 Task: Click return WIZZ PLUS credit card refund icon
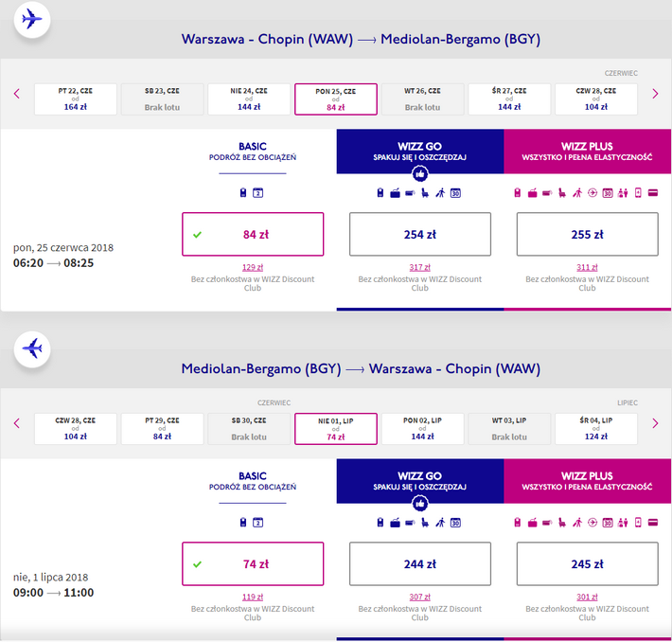(653, 523)
